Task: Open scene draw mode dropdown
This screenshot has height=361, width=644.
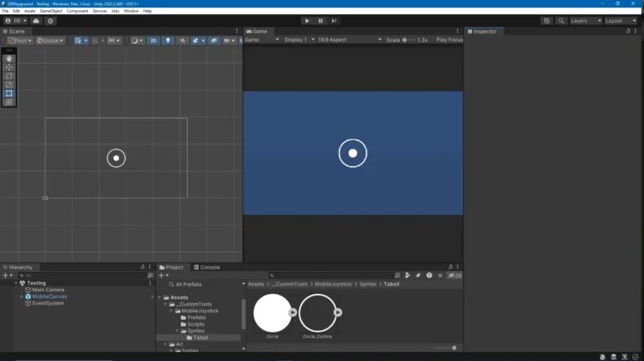Action: coord(137,40)
